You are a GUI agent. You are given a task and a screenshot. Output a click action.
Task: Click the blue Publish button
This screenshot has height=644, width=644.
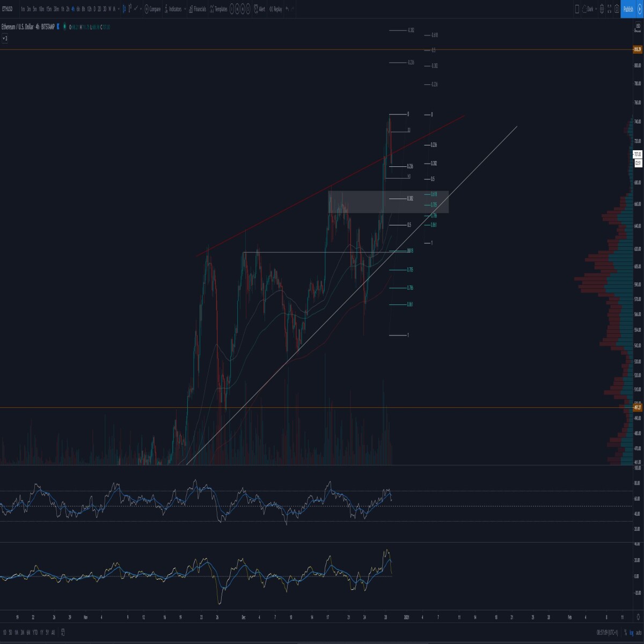tap(628, 9)
